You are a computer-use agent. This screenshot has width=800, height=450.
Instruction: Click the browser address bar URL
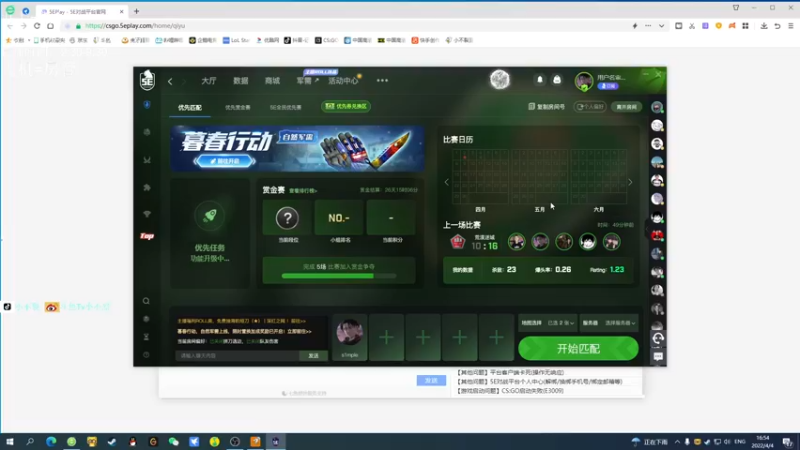135,26
